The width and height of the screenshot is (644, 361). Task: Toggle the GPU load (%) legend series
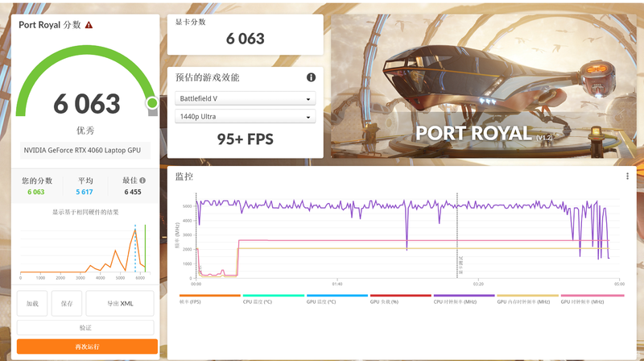[400, 299]
